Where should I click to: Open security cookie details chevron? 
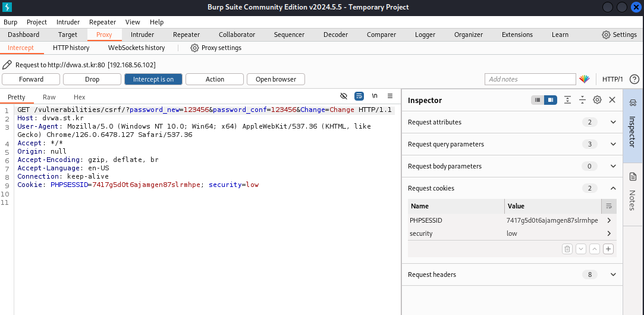(609, 233)
